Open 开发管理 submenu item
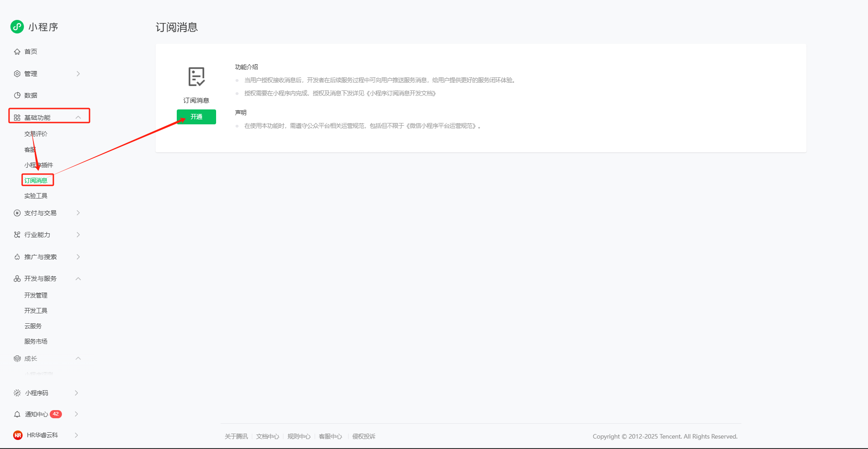The height and width of the screenshot is (449, 868). 36,295
